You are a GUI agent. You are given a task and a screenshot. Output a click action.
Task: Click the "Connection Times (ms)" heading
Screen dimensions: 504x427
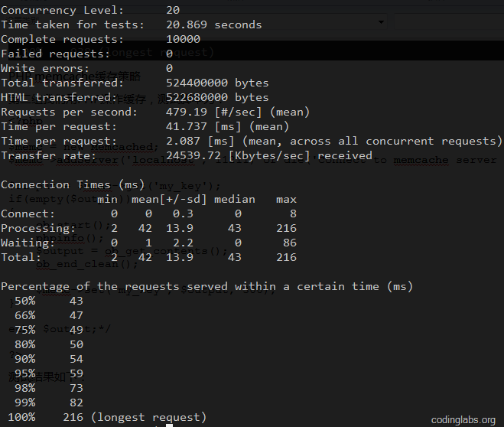tap(73, 185)
